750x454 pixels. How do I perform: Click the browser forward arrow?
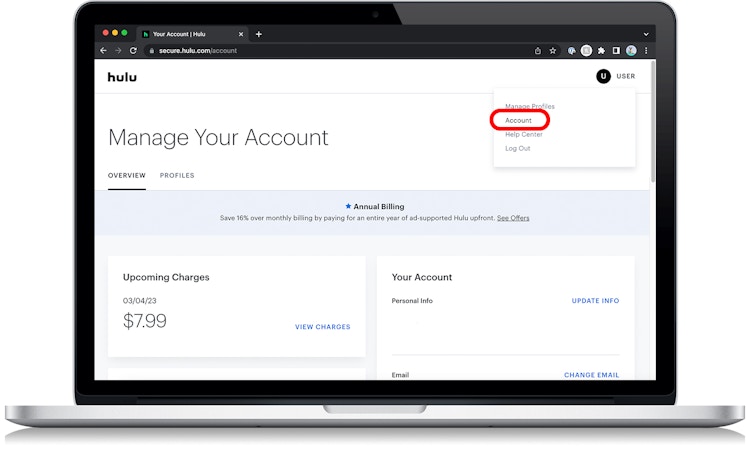tap(118, 50)
